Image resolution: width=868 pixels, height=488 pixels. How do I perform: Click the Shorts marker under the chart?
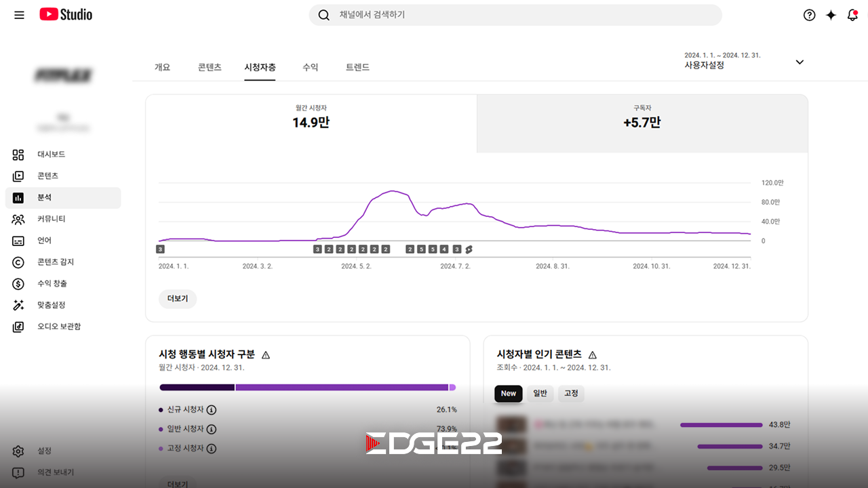click(x=469, y=249)
